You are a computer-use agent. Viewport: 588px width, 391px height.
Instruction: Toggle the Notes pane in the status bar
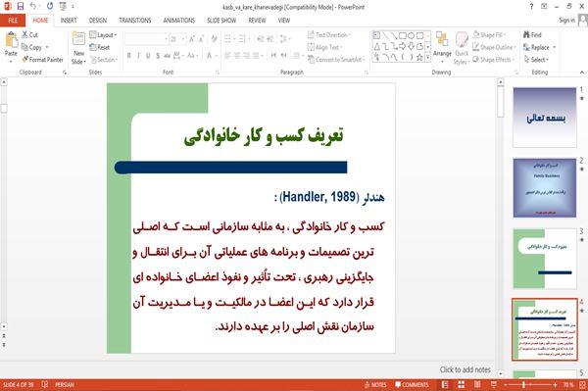tap(375, 384)
